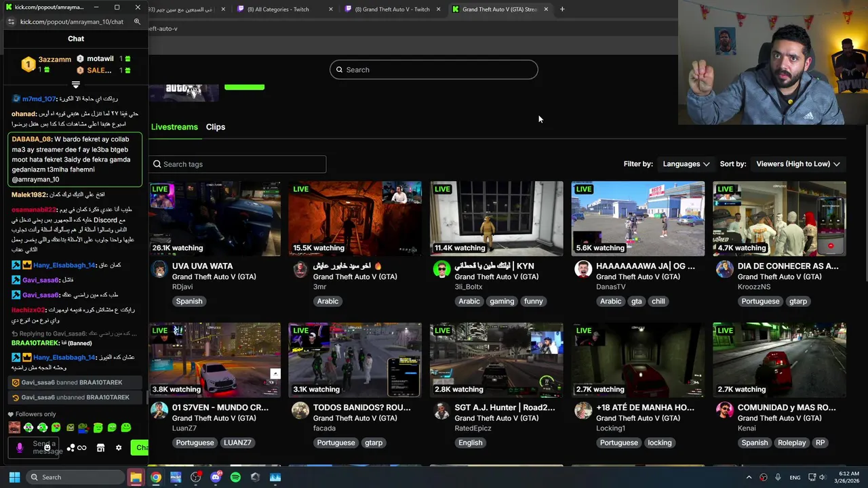The height and width of the screenshot is (488, 868).
Task: Open Google Chrome from the taskbar
Action: coord(156,477)
